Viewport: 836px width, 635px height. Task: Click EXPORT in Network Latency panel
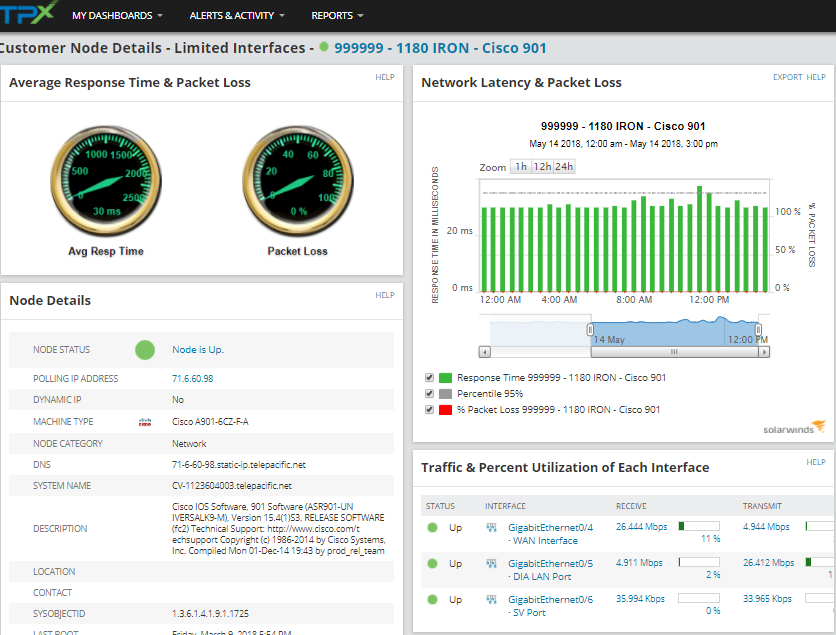787,77
